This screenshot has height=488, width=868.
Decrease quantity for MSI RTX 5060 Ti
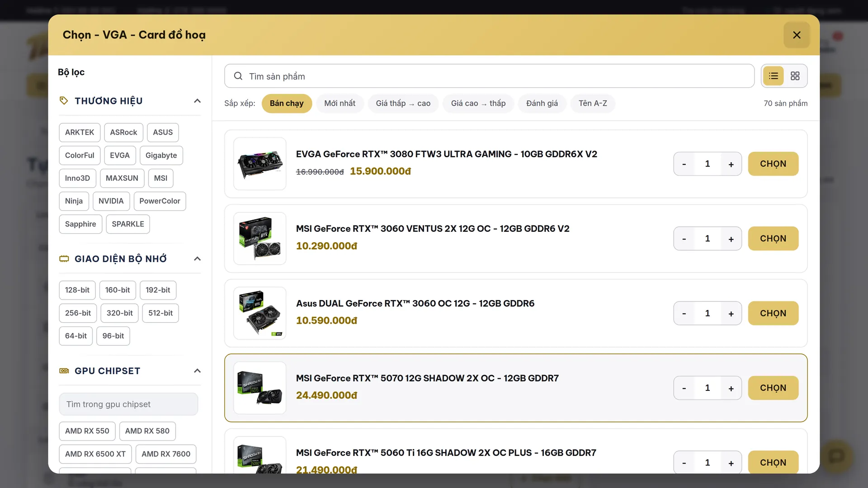tap(684, 463)
